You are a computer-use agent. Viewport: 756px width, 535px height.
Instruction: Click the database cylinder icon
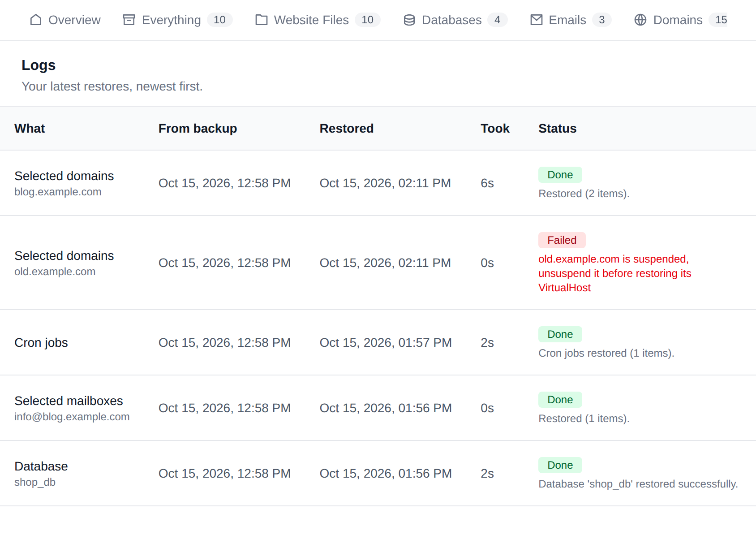[409, 20]
